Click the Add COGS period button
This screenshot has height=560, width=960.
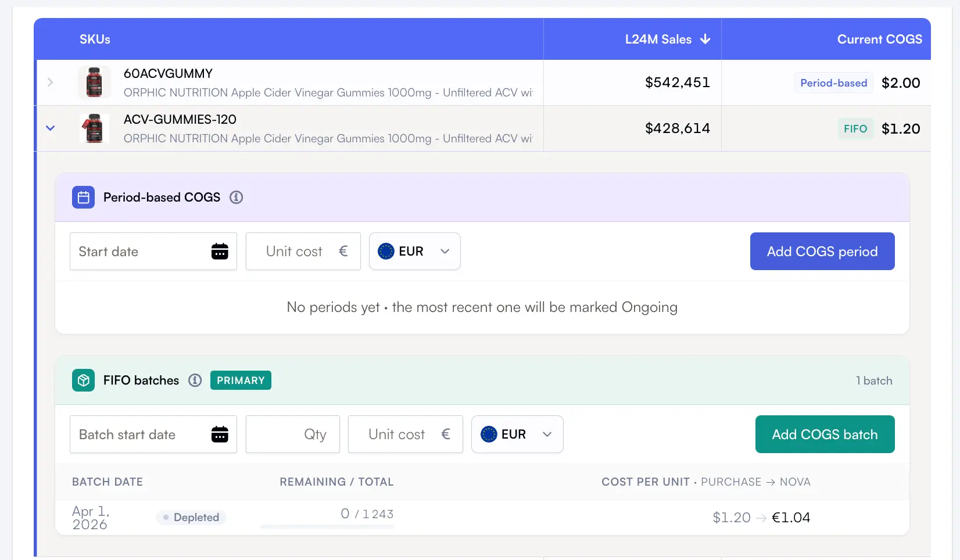click(x=822, y=252)
